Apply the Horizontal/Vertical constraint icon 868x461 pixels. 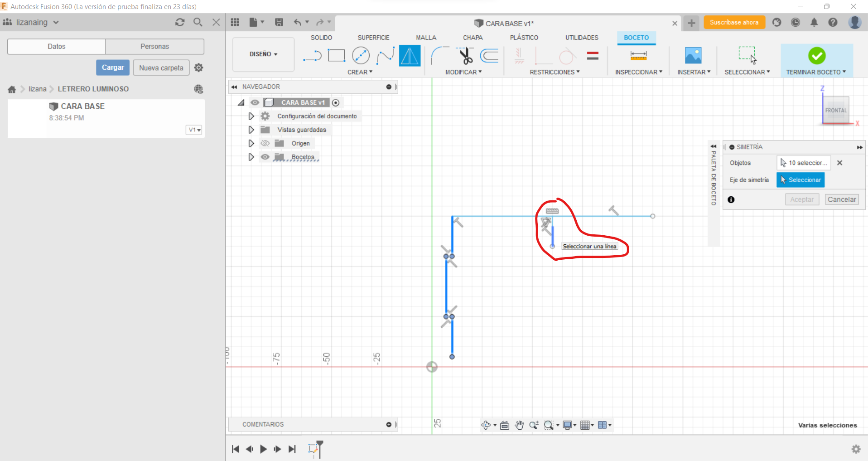click(x=519, y=56)
